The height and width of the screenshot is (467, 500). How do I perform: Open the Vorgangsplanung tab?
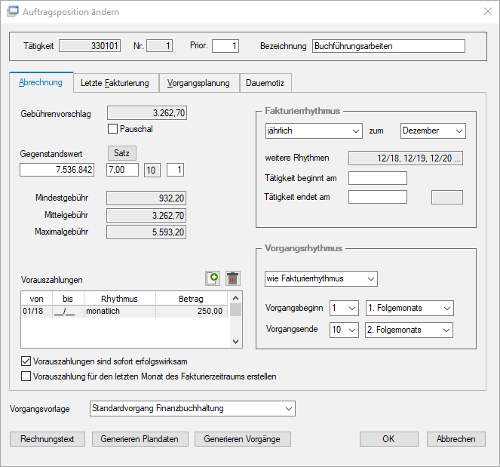[x=198, y=83]
